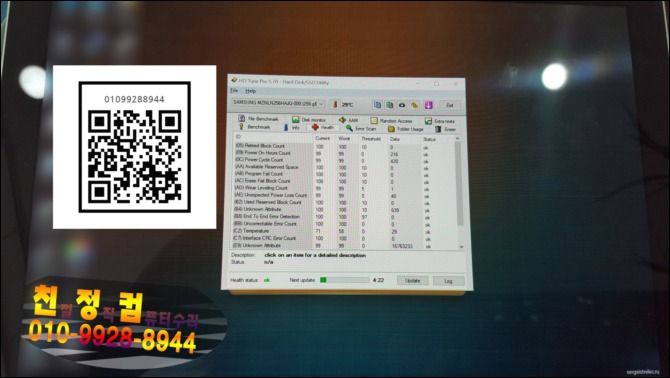The width and height of the screenshot is (670, 378).
Task: Click the purple down-arrow tray icon
Action: [x=429, y=105]
